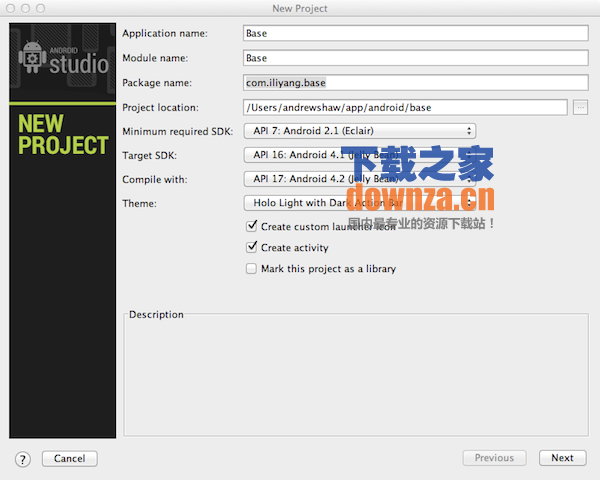
Task: Click the Previous button
Action: (x=494, y=458)
